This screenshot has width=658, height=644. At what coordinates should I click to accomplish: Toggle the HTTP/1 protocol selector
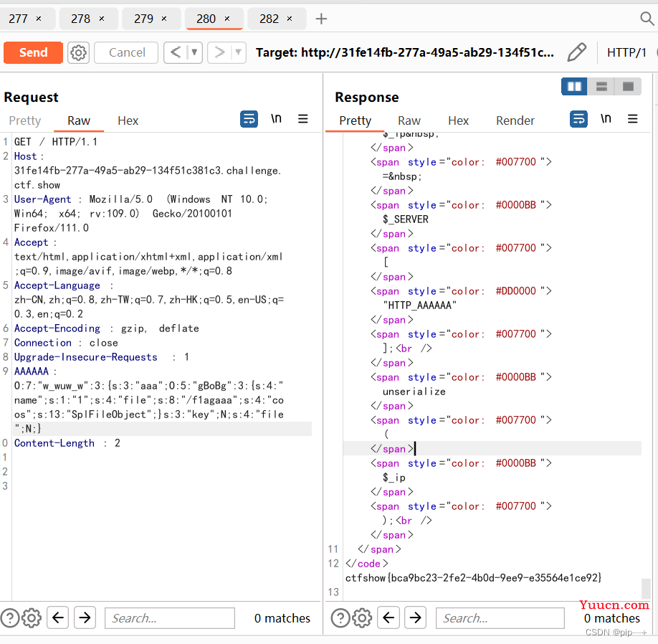click(626, 52)
